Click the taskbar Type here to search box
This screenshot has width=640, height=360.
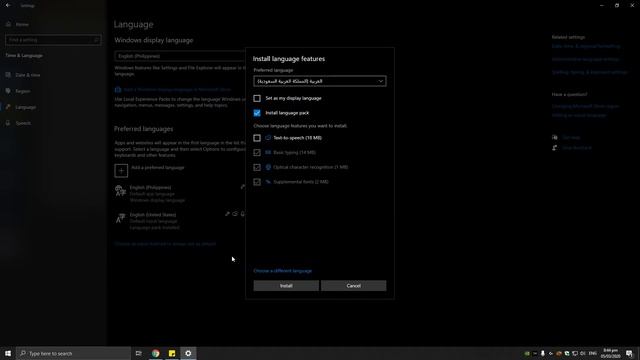coord(74,353)
